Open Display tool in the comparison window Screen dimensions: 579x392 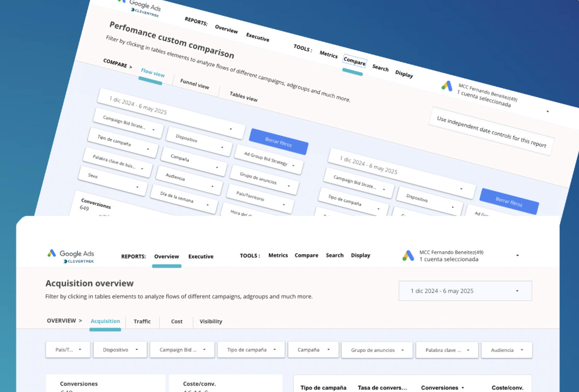tap(404, 74)
